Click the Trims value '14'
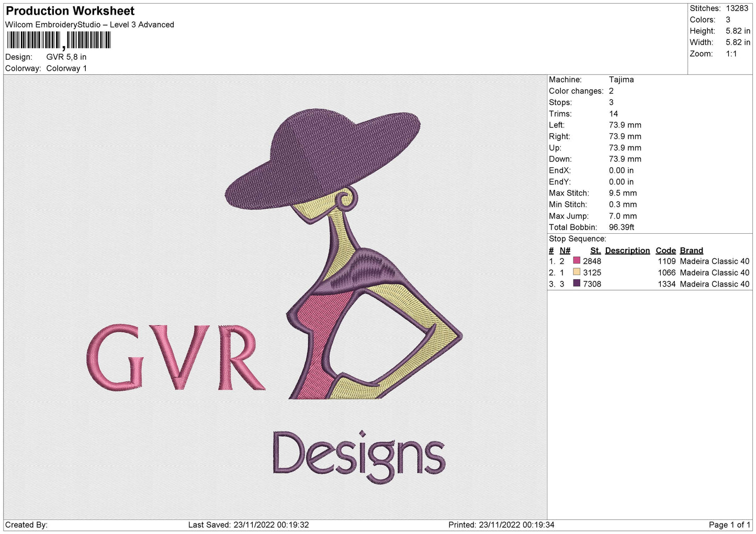Screen dimensions: 756x534 (x=613, y=113)
